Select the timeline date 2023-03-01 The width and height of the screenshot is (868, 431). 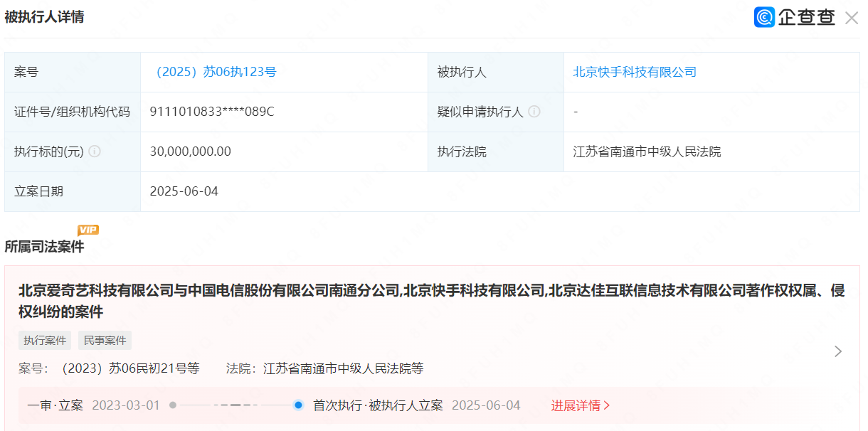(126, 405)
